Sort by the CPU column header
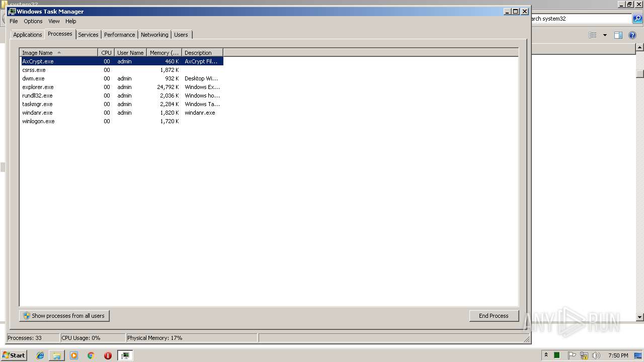 106,53
